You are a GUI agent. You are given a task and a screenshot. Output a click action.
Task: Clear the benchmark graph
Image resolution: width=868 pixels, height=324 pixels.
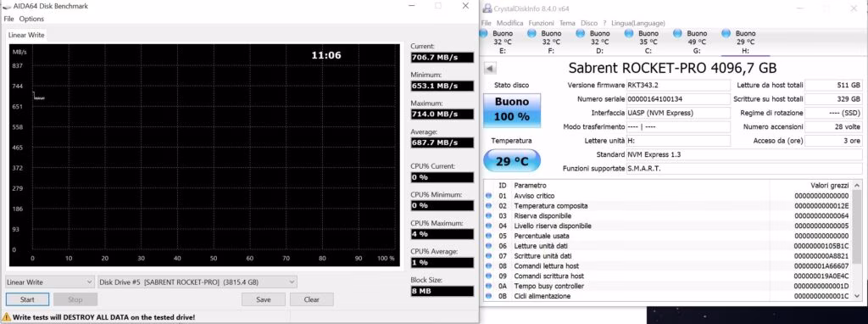312,299
